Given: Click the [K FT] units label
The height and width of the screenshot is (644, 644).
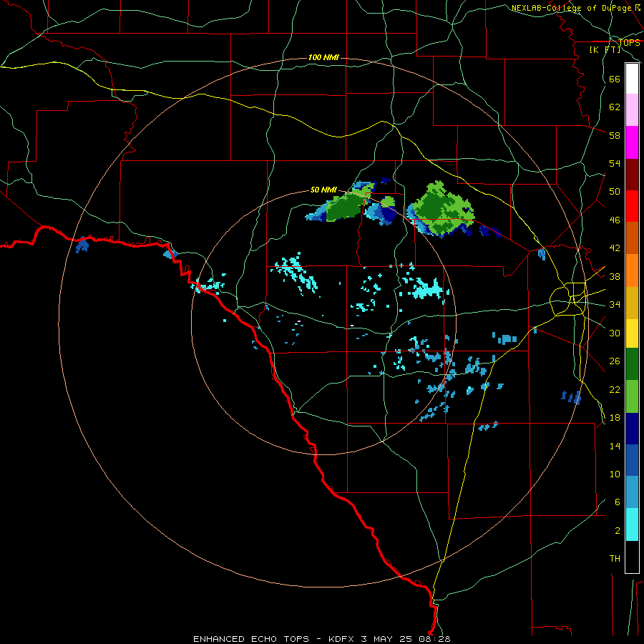Looking at the screenshot, I should pyautogui.click(x=605, y=49).
